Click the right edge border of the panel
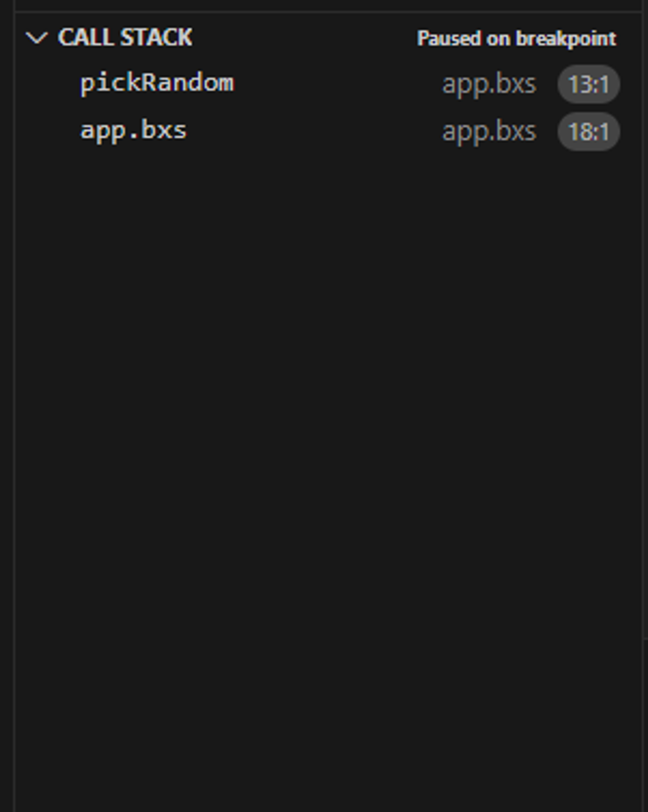 click(x=642, y=377)
